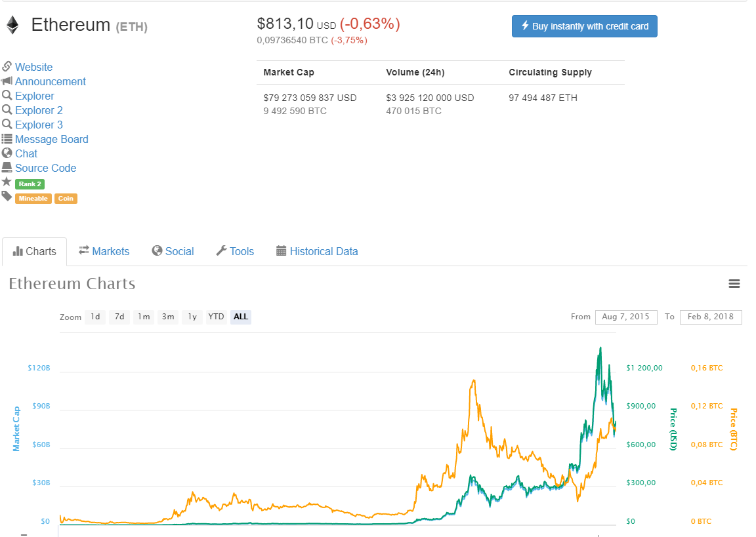The width and height of the screenshot is (756, 537).
Task: Set chart zoom to 1d
Action: click(95, 317)
